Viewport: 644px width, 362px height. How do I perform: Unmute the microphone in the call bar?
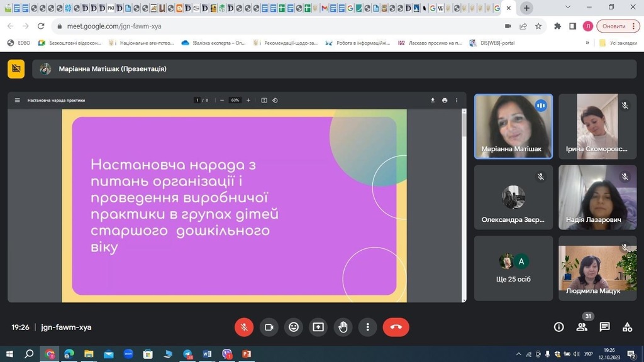coord(244,327)
